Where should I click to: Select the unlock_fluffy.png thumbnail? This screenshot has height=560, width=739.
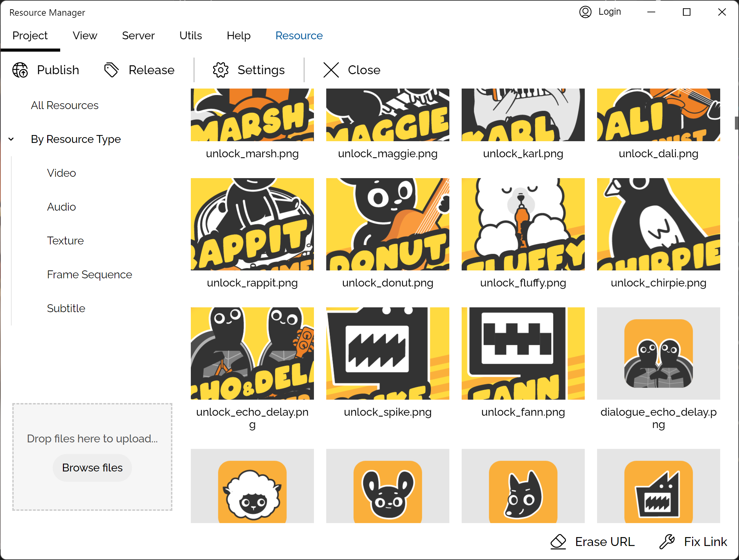click(523, 224)
